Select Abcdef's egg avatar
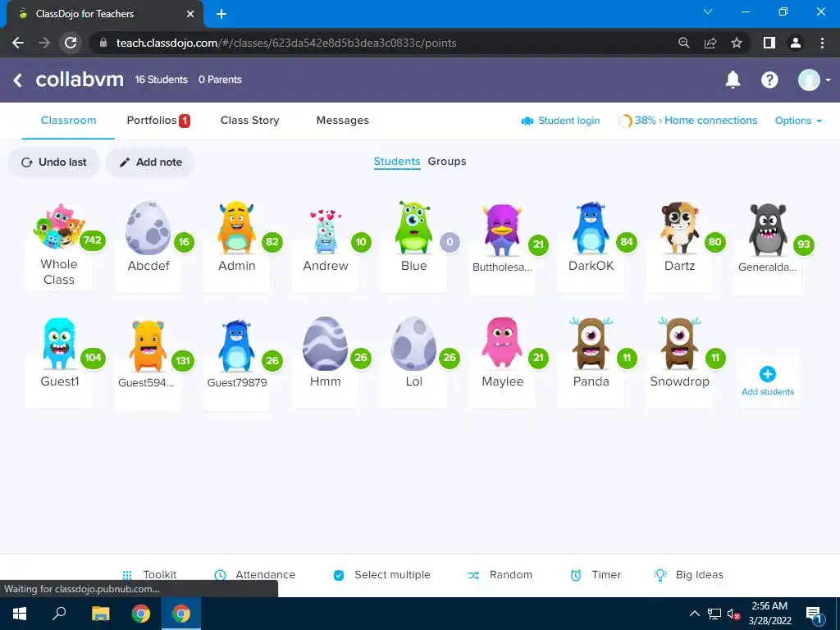The height and width of the screenshot is (630, 840). [148, 228]
